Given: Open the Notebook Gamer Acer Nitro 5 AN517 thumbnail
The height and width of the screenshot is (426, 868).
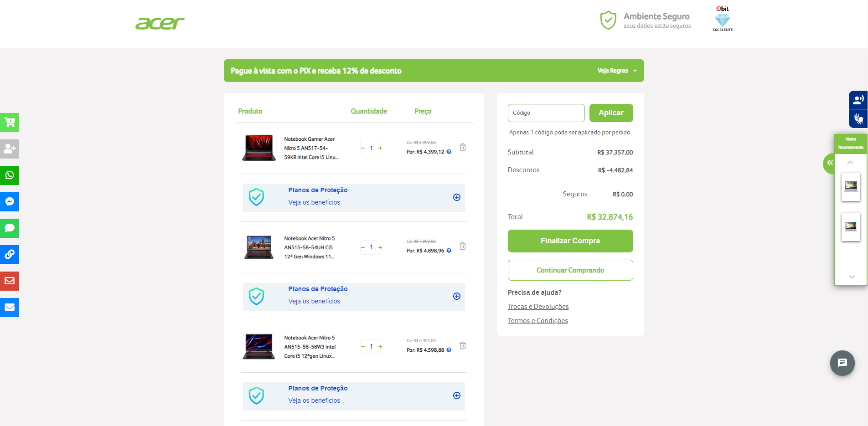Looking at the screenshot, I should click(259, 148).
